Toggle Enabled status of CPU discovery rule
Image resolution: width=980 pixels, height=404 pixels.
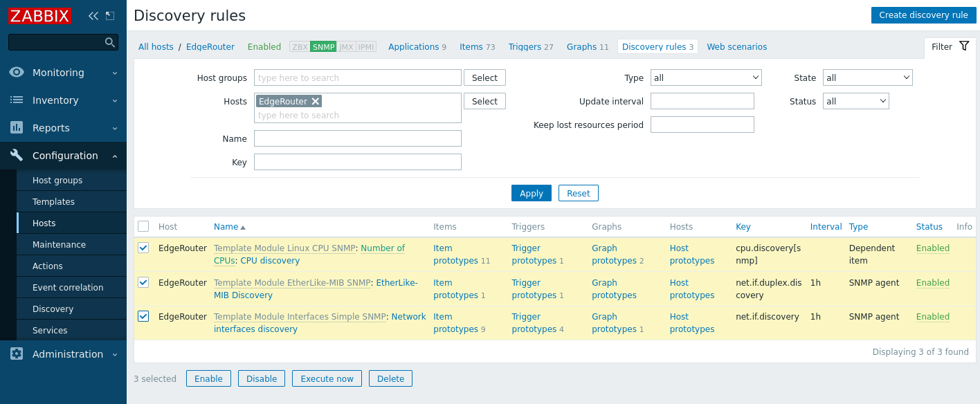pyautogui.click(x=933, y=248)
